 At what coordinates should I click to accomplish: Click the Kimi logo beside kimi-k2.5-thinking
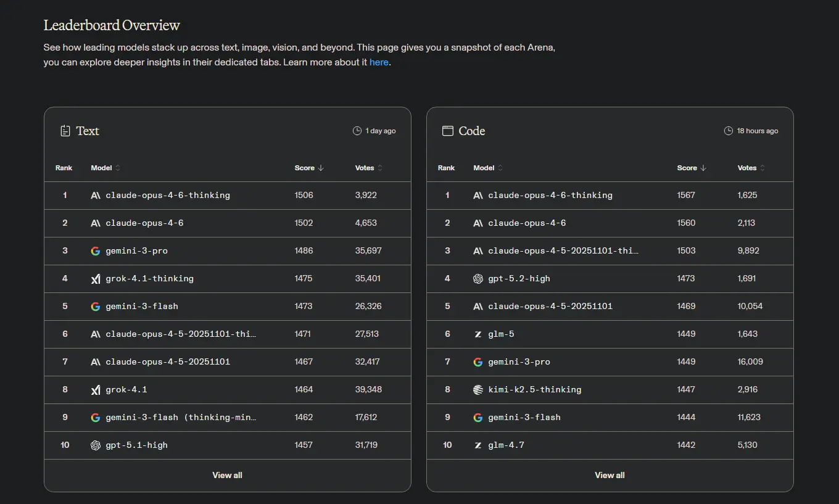pyautogui.click(x=478, y=390)
